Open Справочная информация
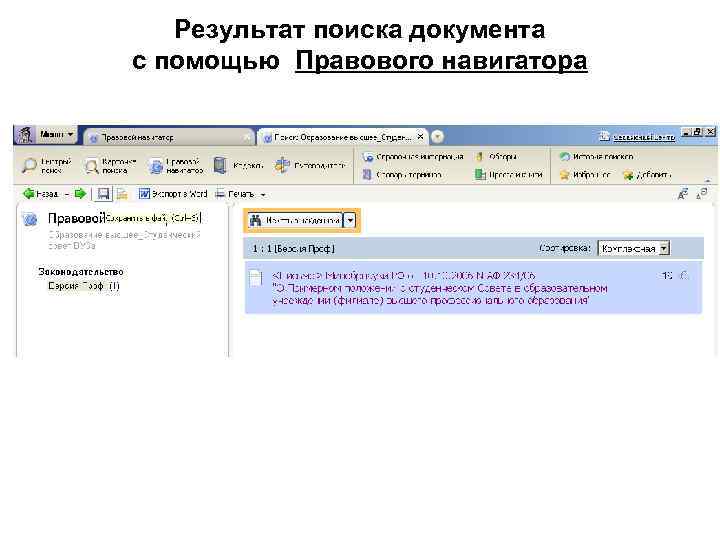Screen dimensions: 720x540 point(412,157)
